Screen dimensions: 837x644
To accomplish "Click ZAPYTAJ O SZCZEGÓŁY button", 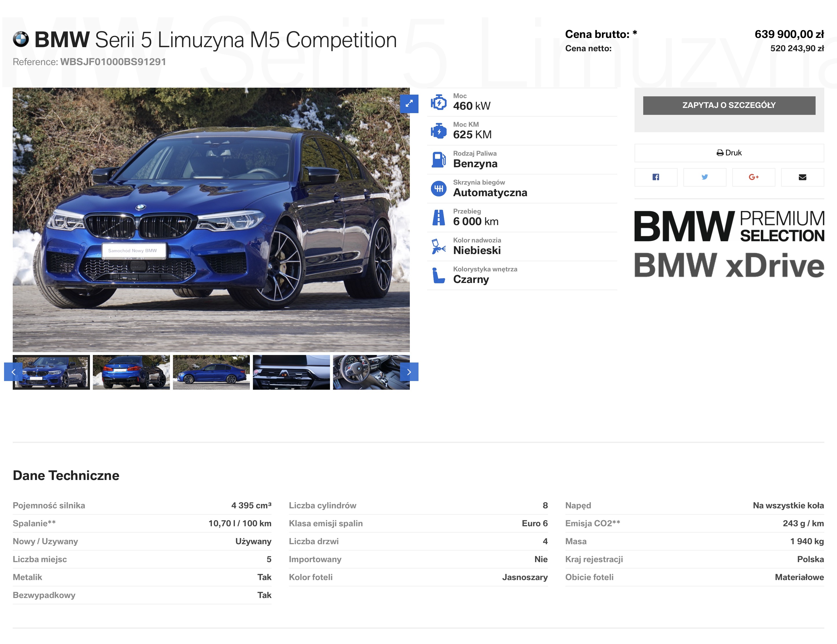I will [729, 105].
